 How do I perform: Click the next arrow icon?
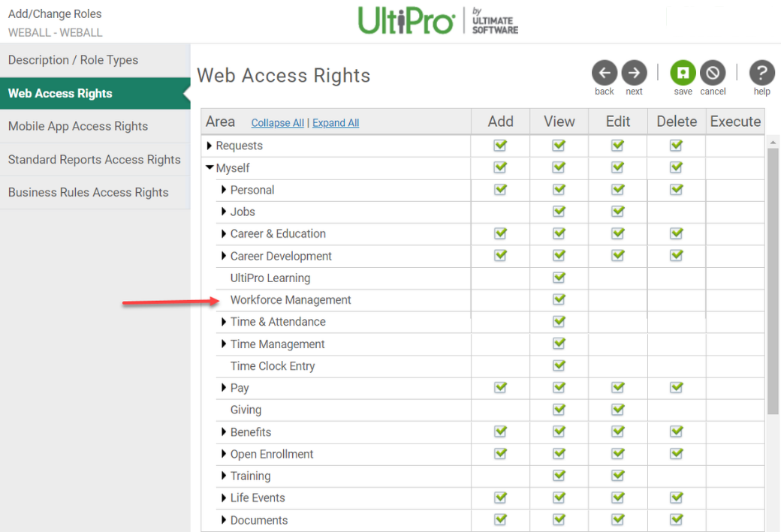[x=635, y=73]
